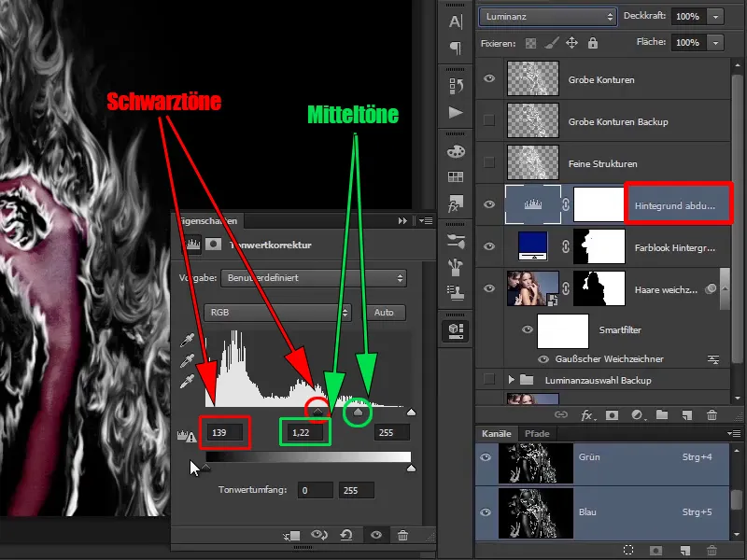Open the Styles fx panel icon
Viewport: 747px width, 560px height.
click(x=456, y=203)
